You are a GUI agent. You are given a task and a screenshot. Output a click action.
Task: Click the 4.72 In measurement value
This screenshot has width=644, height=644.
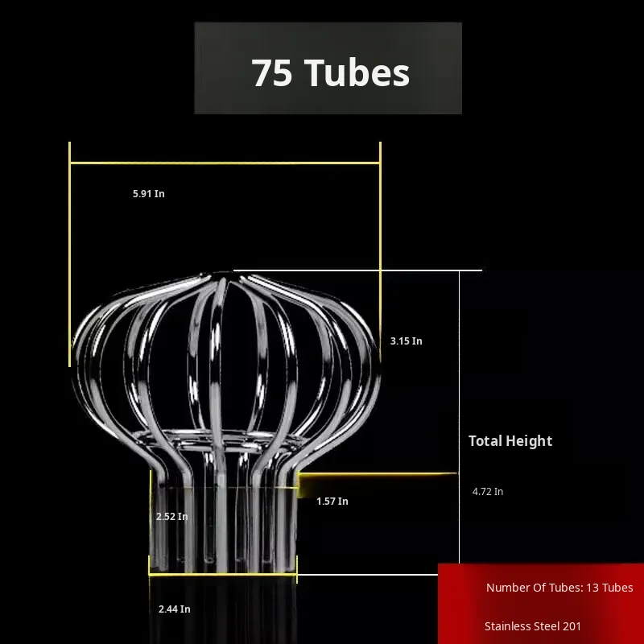487,491
